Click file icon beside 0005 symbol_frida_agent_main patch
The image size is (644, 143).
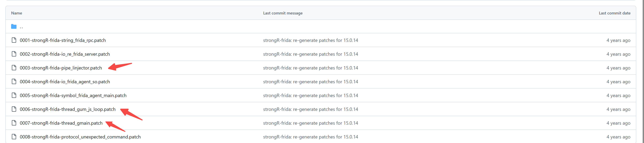click(14, 95)
